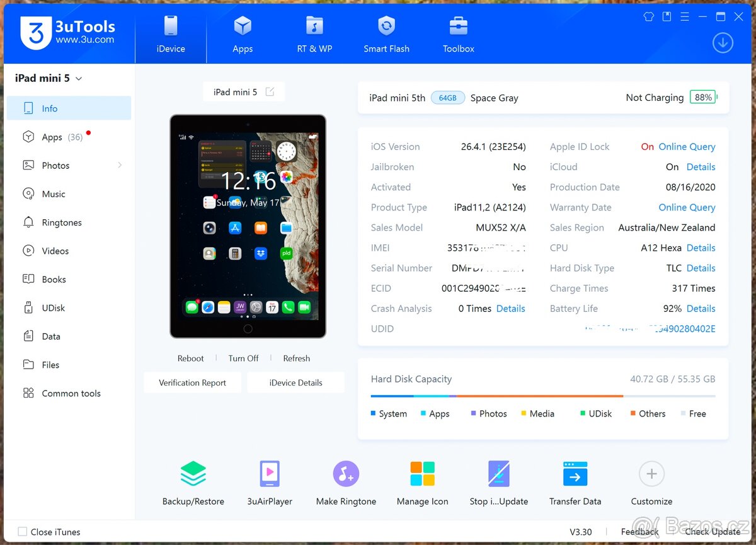
Task: Click the V3.30 version label
Action: (x=581, y=532)
